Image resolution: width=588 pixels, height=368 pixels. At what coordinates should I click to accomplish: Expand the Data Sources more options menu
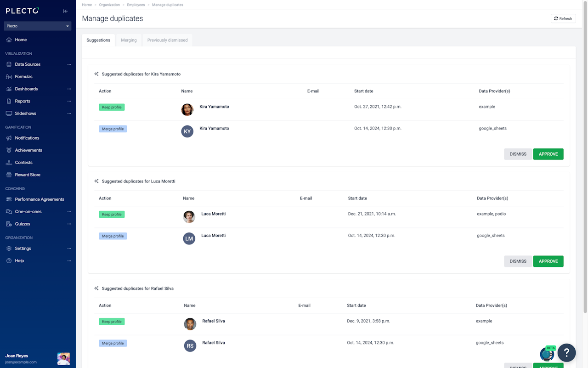pyautogui.click(x=69, y=65)
